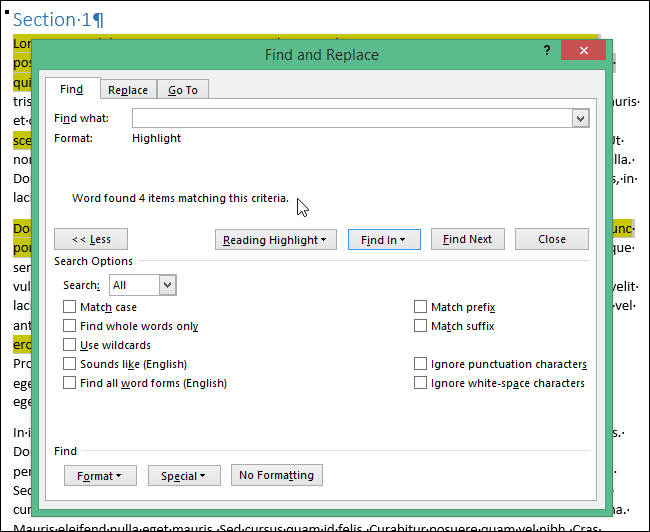Viewport: 650px width, 532px height.
Task: Open the Special dropdown button
Action: pos(184,476)
